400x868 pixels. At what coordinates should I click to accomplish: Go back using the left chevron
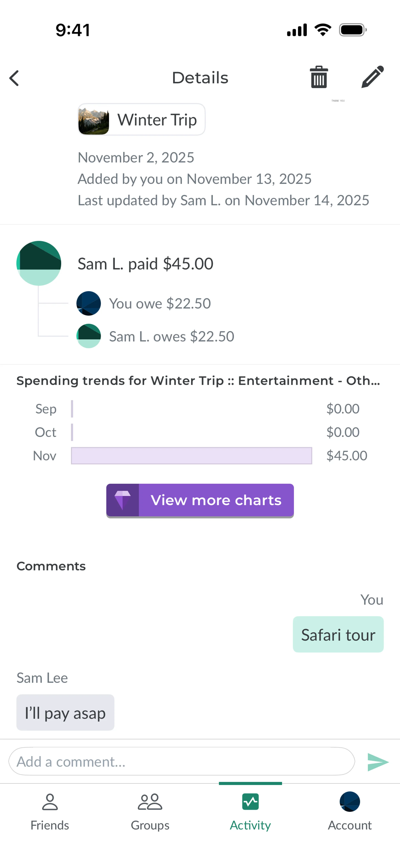[x=14, y=78]
